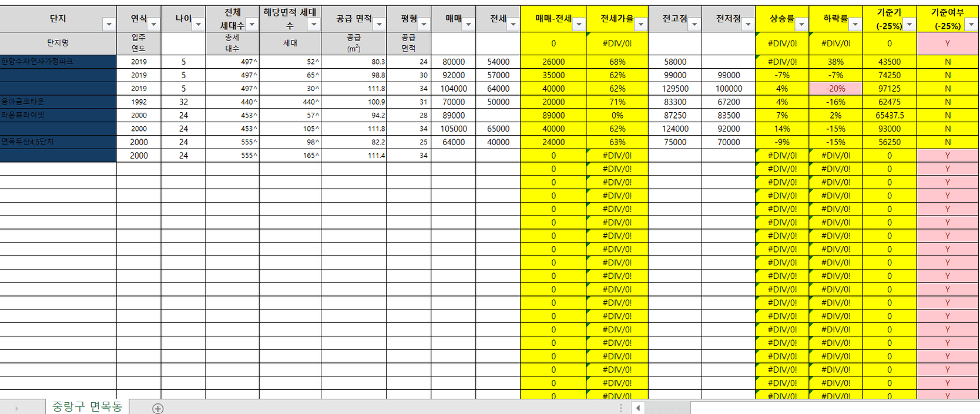Select the 매매 cell with 104000
980x414 pixels.
[x=454, y=89]
